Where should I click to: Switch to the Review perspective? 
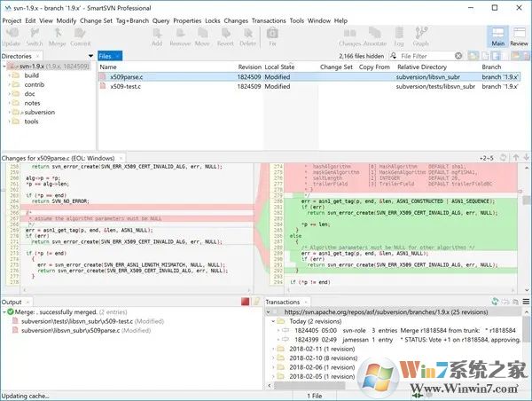click(x=519, y=36)
